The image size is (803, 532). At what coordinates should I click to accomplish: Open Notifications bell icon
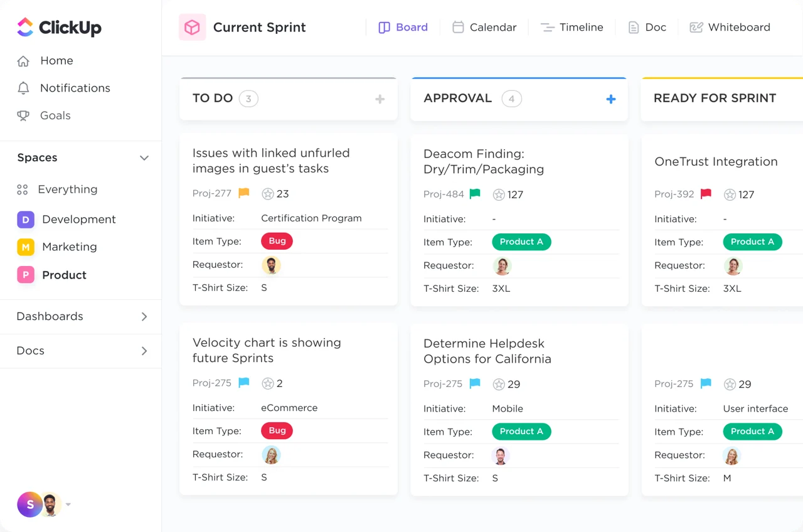(23, 88)
